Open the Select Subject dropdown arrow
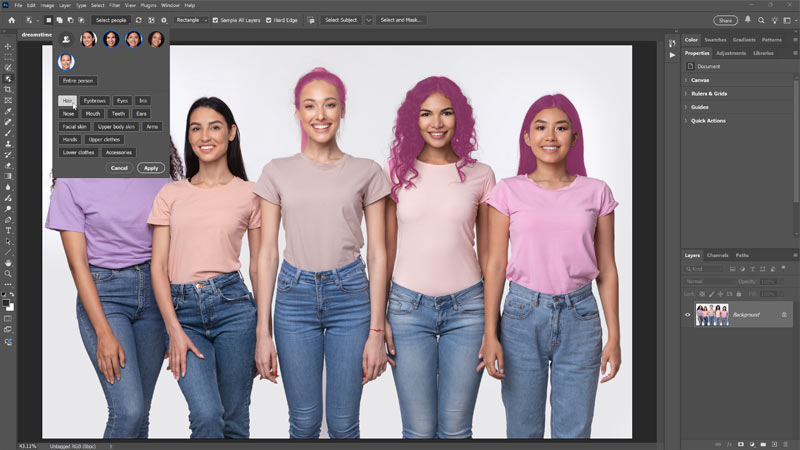The height and width of the screenshot is (450, 800). [x=368, y=20]
